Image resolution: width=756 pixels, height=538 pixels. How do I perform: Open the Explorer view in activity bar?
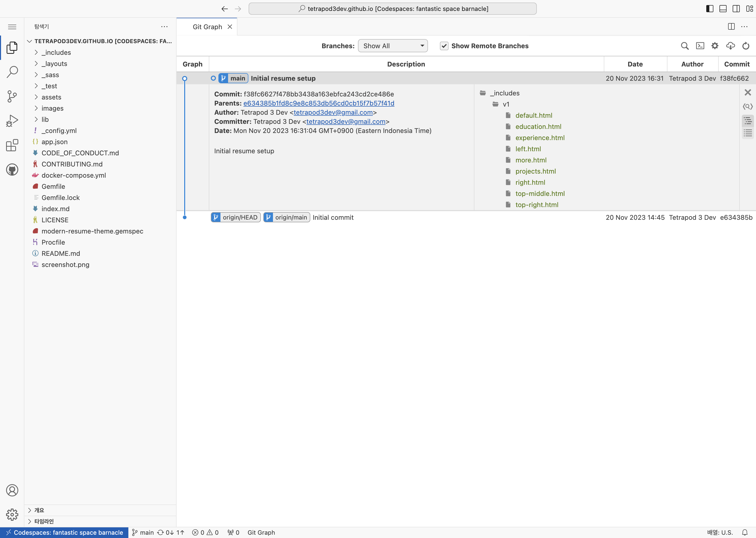(x=12, y=48)
